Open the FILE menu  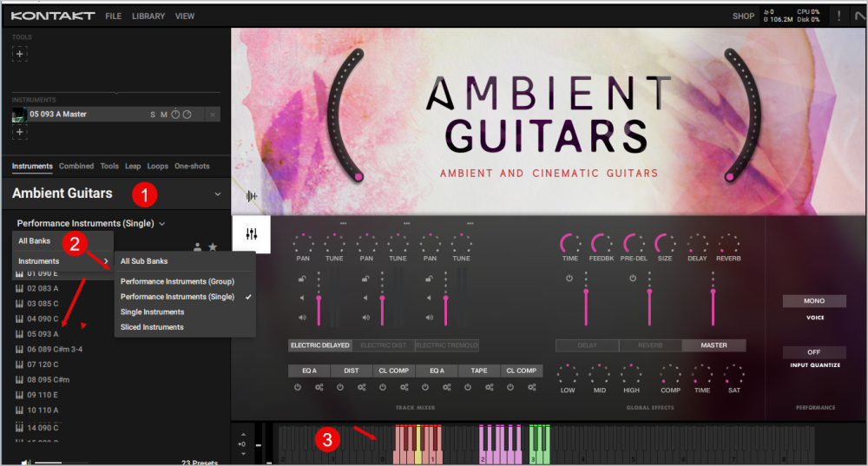(x=114, y=16)
